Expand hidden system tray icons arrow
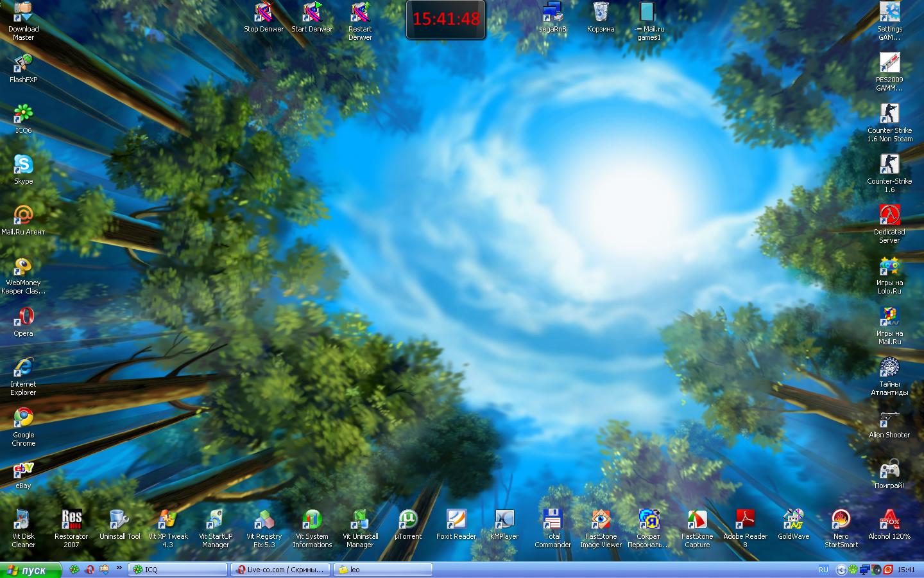The height and width of the screenshot is (578, 924). coord(841,570)
